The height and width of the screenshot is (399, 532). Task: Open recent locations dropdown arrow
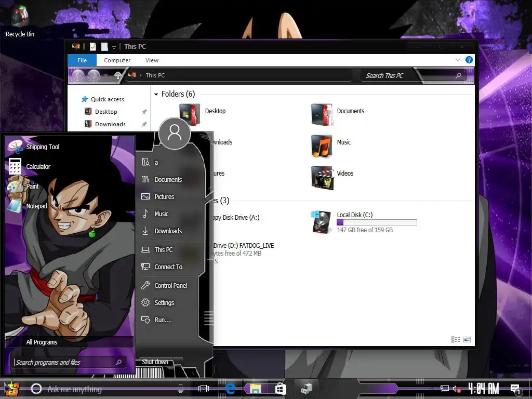pos(106,75)
